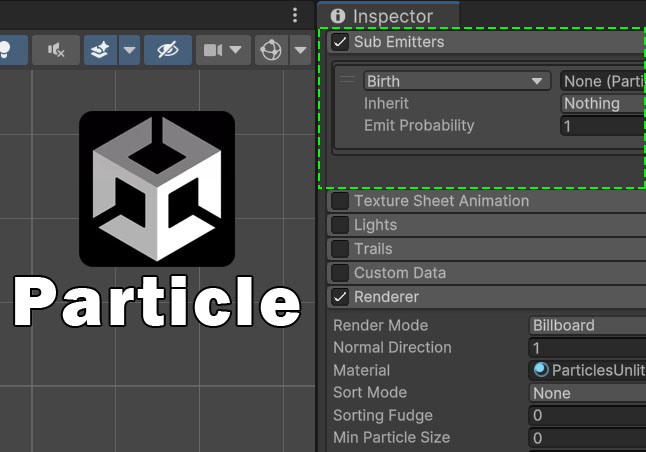Click the Material ParticlesUnlit object icon
Viewport: 646px width, 452px height.
541,370
